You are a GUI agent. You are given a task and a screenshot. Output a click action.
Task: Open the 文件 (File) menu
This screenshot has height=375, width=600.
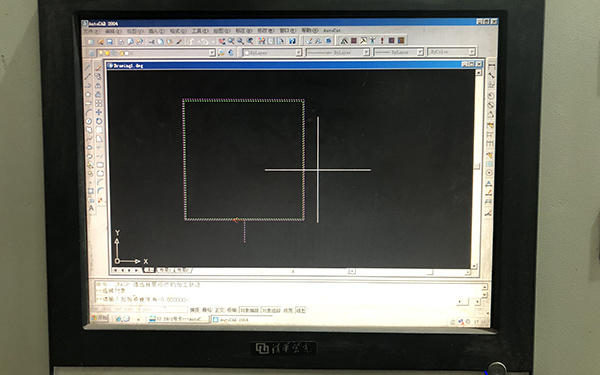coord(92,31)
